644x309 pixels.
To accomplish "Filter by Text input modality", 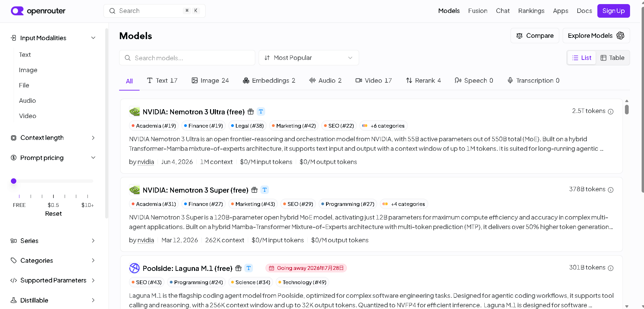I will [x=25, y=55].
